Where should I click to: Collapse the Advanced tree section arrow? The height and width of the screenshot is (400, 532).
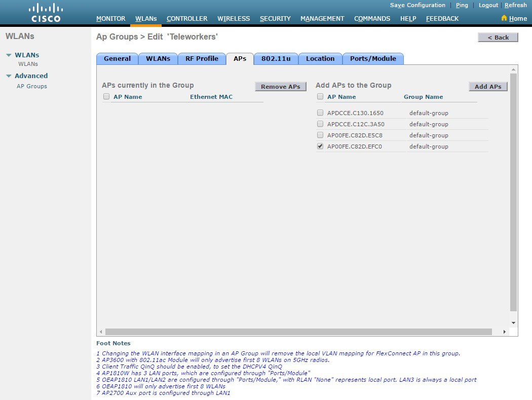coord(9,76)
